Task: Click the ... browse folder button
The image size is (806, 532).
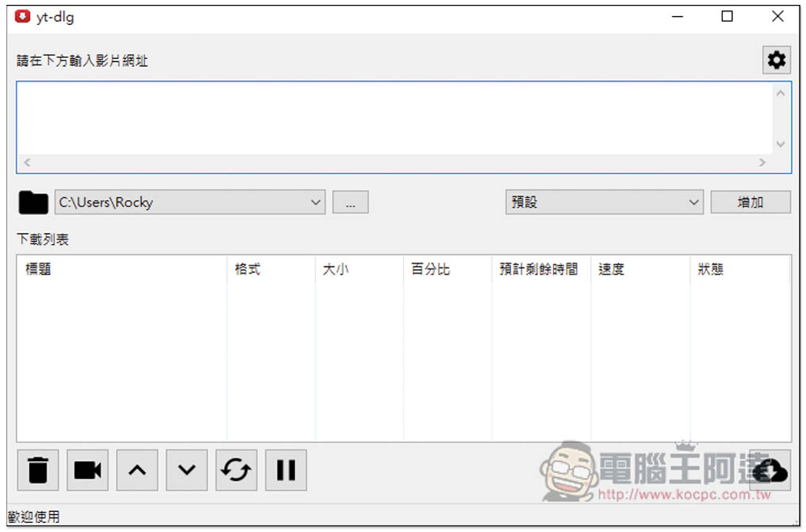Action: click(x=351, y=202)
